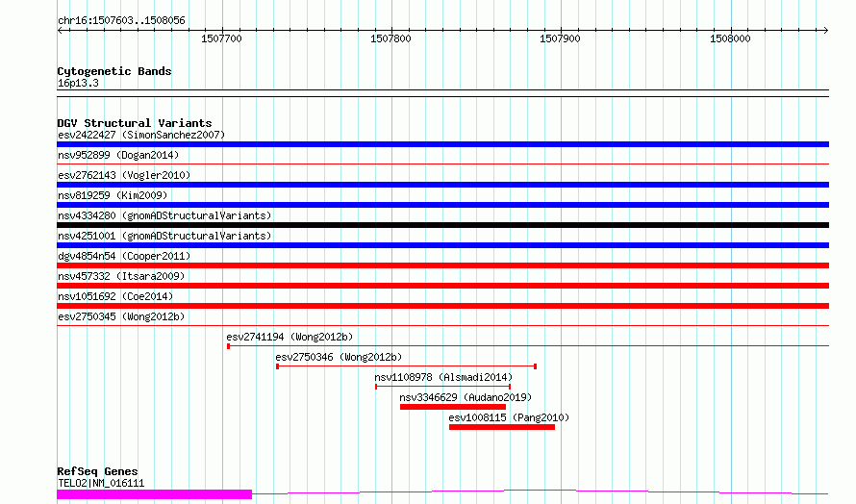Select the red nsv1051692 variant bar
The image size is (856, 504).
[442, 306]
